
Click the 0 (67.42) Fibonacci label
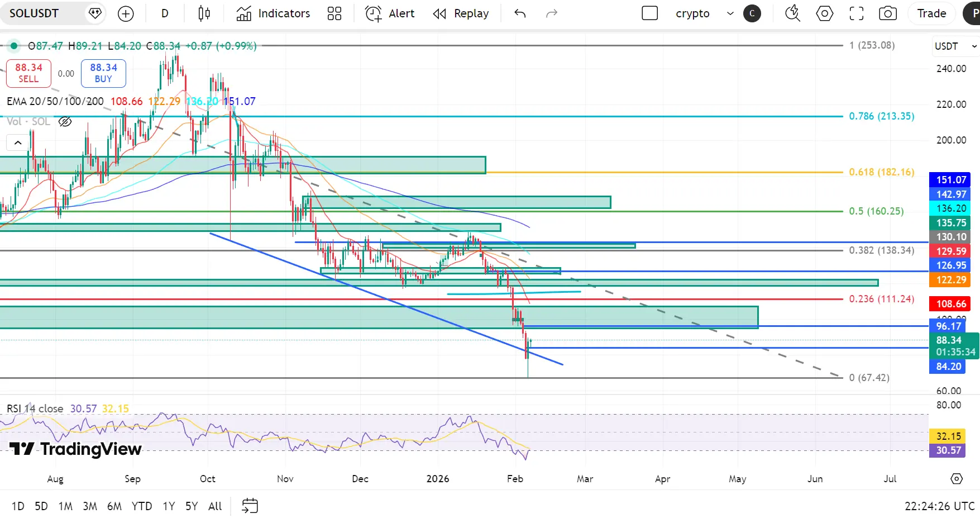coord(869,378)
